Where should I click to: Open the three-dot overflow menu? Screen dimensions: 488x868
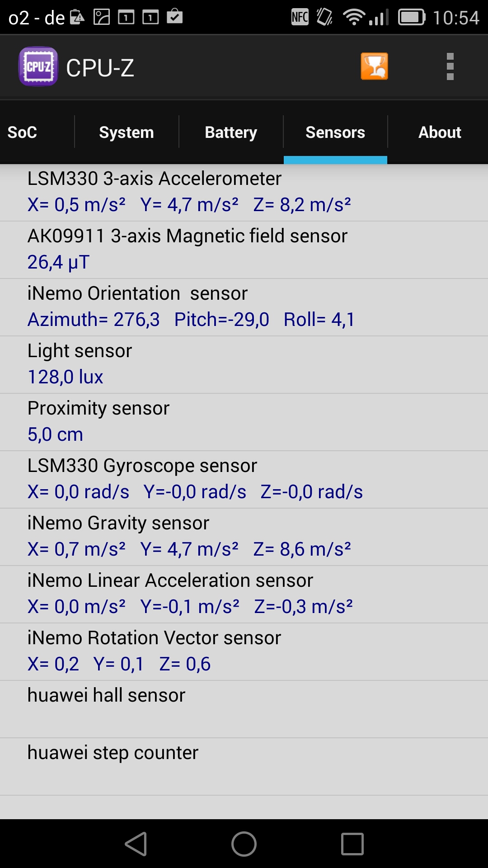pos(450,66)
